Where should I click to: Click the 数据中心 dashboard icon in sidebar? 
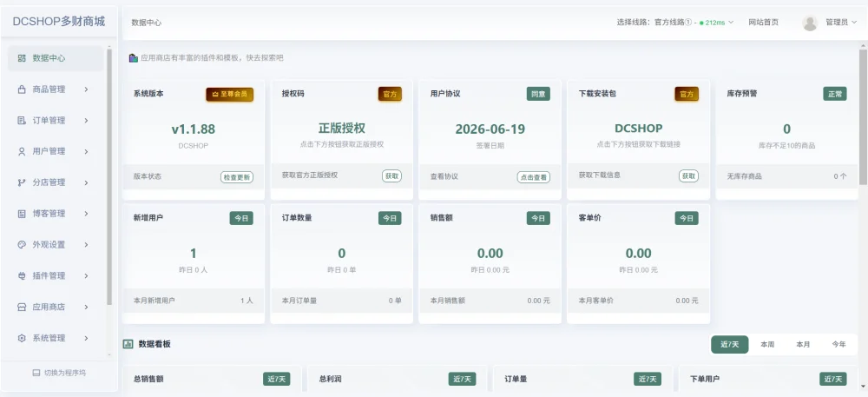[23, 58]
